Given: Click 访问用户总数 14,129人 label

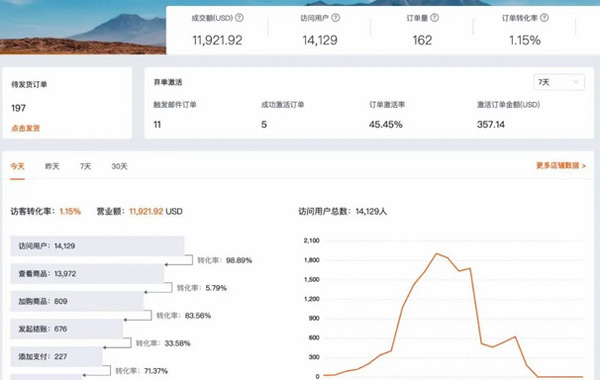Looking at the screenshot, I should click(x=342, y=211).
